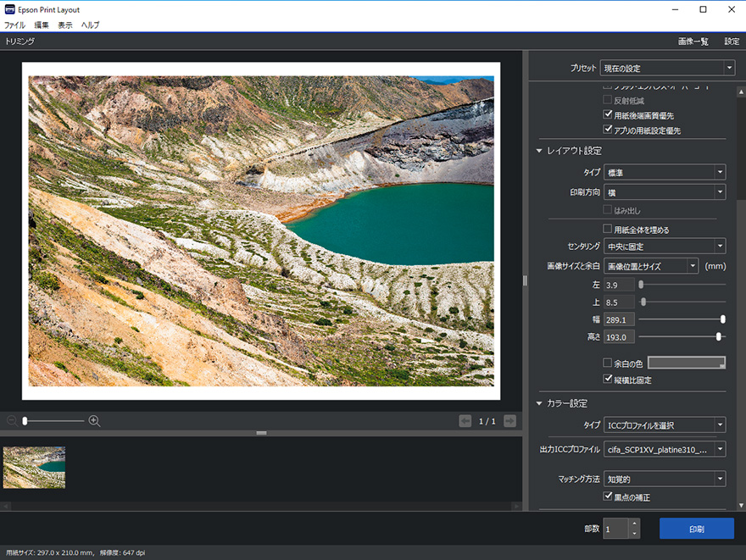Go to previous page arrow
This screenshot has height=560, width=746.
pos(465,421)
